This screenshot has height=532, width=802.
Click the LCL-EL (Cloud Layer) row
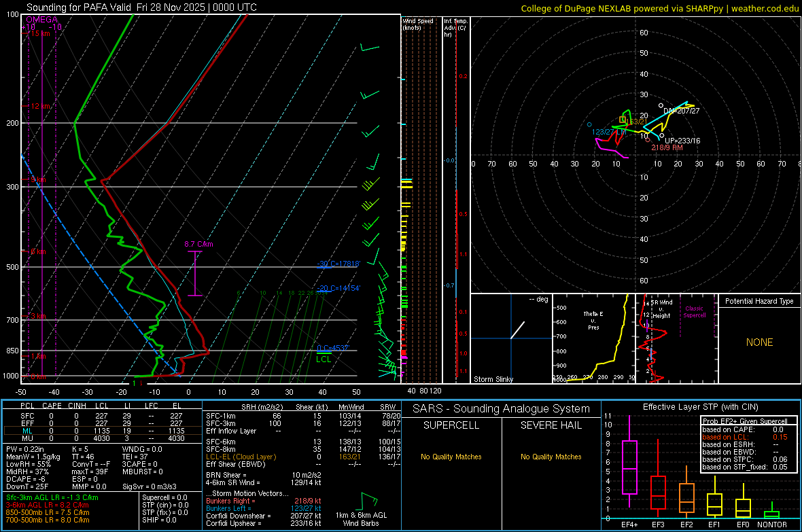303,457
